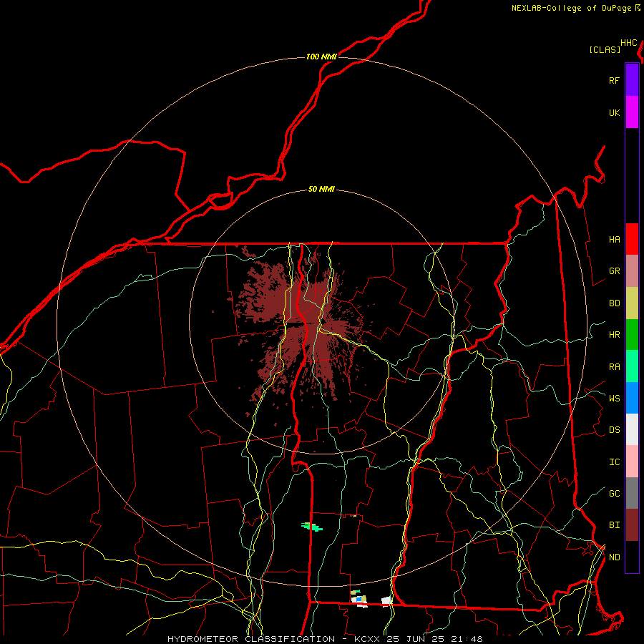Viewport: 644px width, 644px height.
Task: Click the WS legend label
Action: [x=614, y=398]
